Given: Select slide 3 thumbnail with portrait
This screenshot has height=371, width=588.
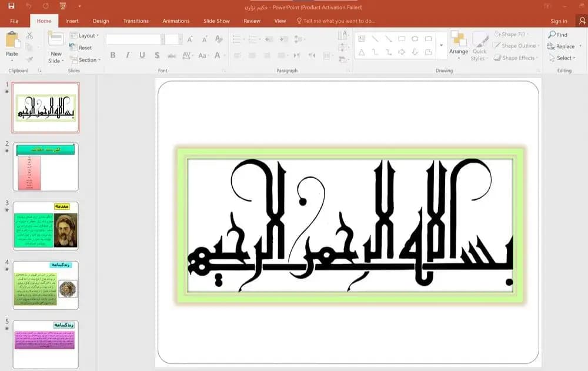Looking at the screenshot, I should click(x=46, y=226).
